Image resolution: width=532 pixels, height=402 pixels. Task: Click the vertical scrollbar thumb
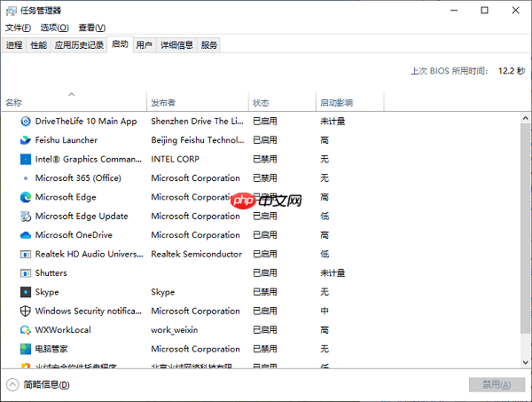(x=526, y=228)
